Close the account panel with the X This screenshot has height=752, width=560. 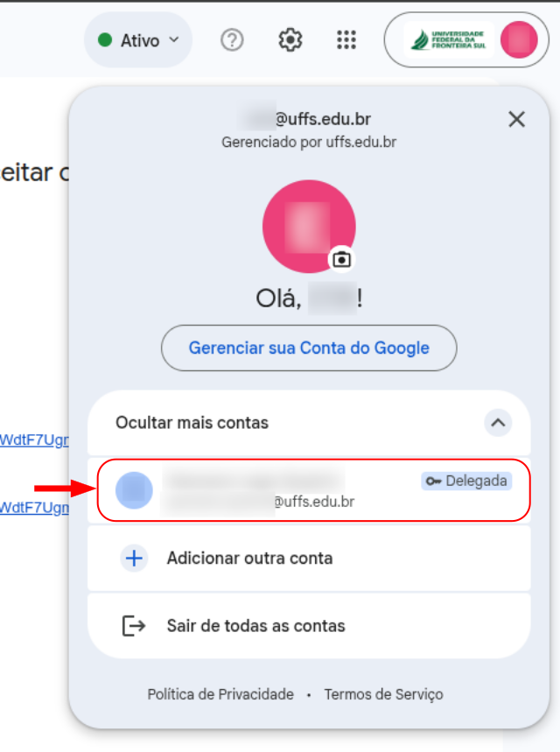(516, 119)
